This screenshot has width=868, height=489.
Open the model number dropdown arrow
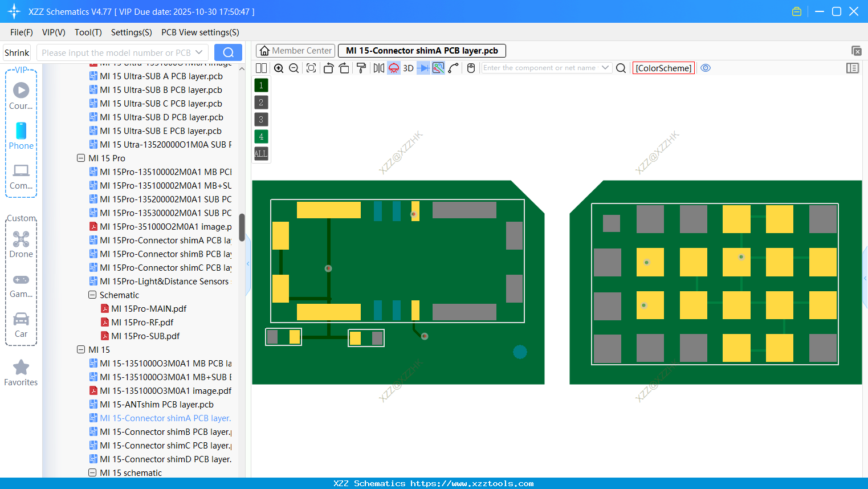pyautogui.click(x=199, y=52)
